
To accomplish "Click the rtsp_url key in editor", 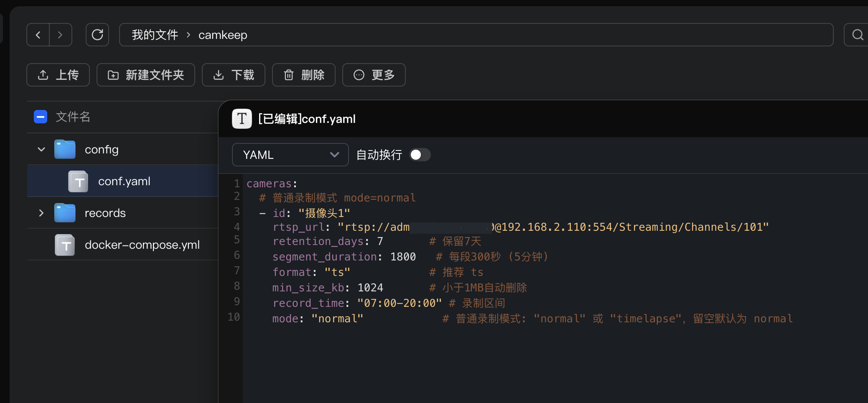I will (298, 227).
